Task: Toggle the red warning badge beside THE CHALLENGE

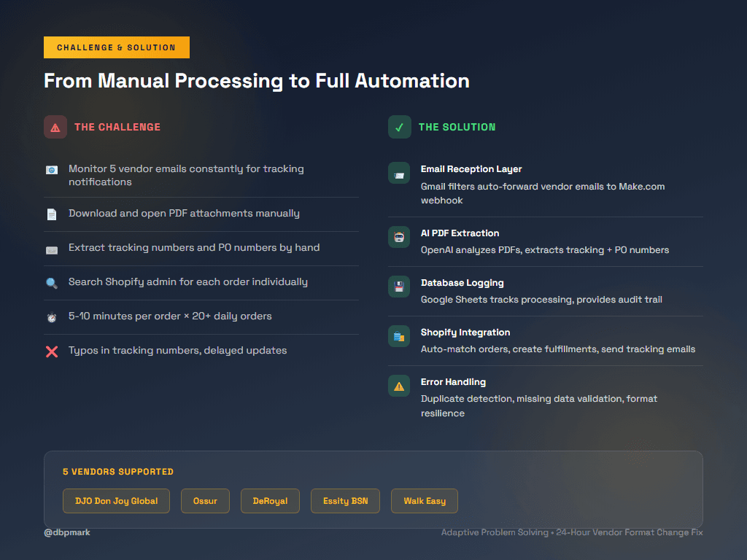Action: pyautogui.click(x=55, y=126)
